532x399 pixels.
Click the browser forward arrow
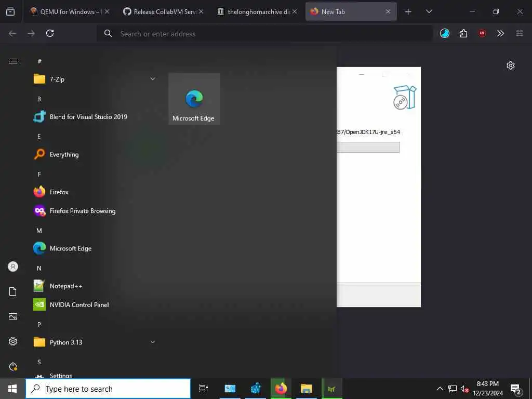coord(31,33)
